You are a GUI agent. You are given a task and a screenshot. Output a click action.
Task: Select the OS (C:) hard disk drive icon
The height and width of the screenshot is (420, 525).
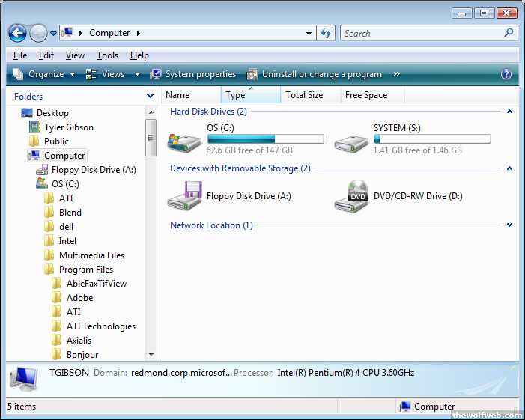pyautogui.click(x=184, y=140)
